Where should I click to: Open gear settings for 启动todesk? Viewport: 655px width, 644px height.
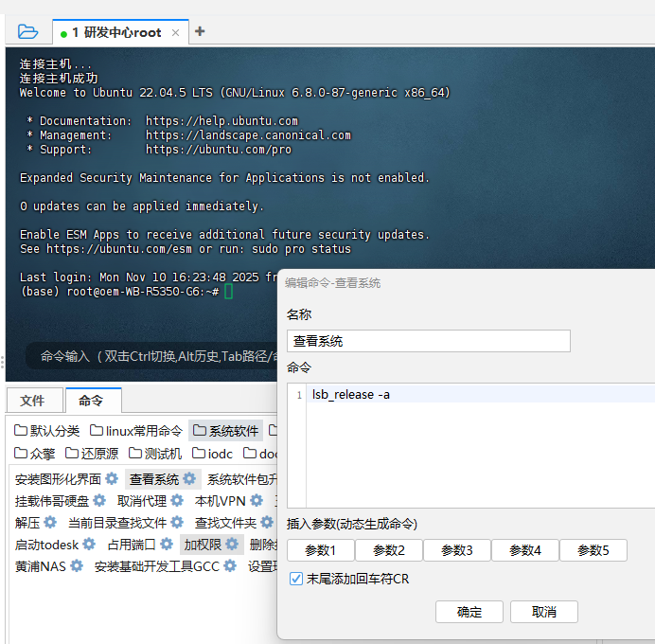(x=89, y=545)
